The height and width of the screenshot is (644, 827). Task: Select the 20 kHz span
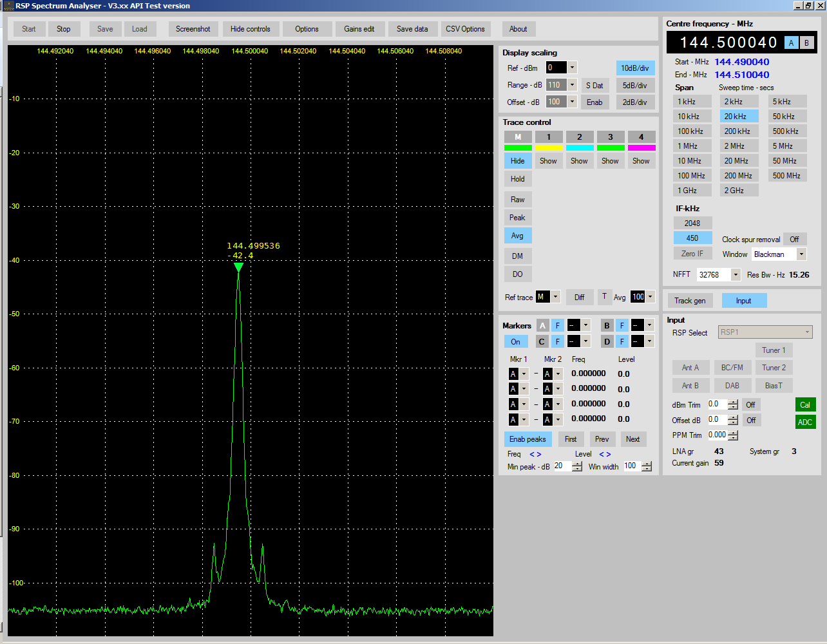pyautogui.click(x=739, y=117)
